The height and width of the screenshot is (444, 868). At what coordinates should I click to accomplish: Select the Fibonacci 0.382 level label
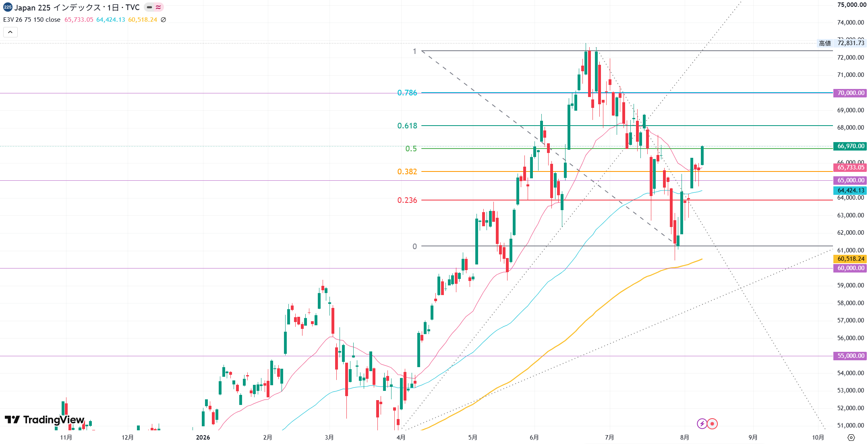(407, 171)
